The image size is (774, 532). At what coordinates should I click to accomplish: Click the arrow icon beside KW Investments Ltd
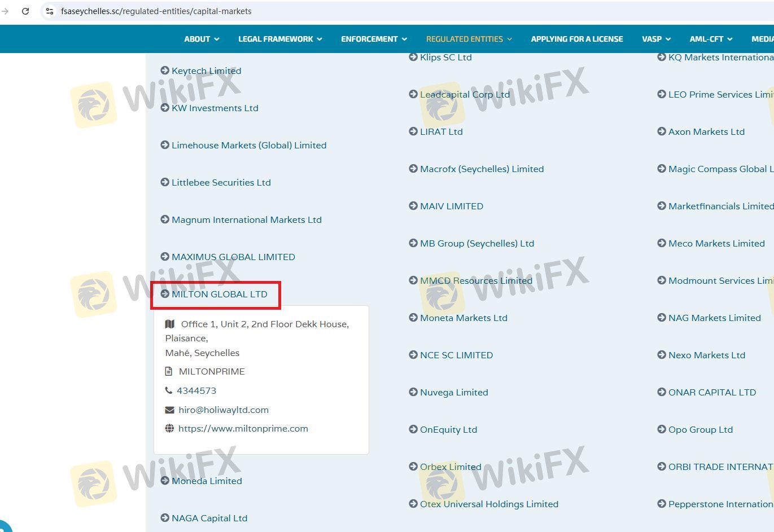tap(165, 108)
